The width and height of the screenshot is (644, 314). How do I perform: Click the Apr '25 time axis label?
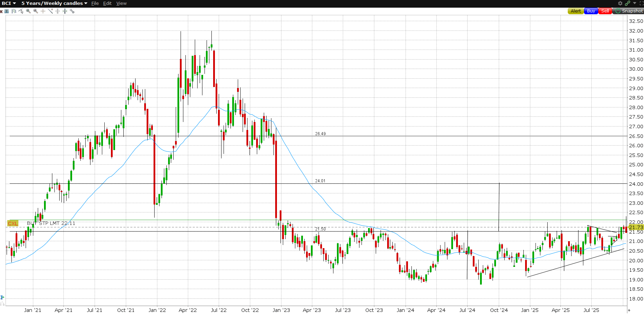coord(560,310)
